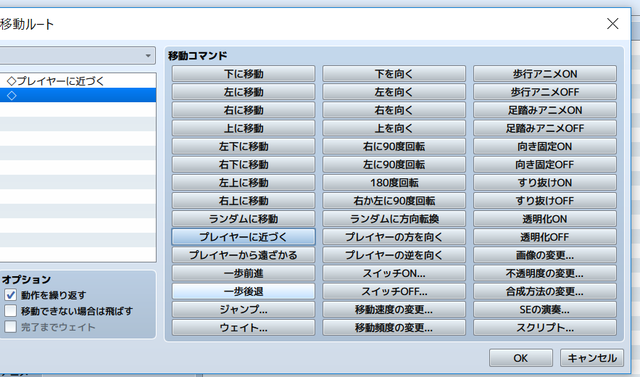
Task: Click 足踏みアニメOFF button
Action: pos(544,128)
